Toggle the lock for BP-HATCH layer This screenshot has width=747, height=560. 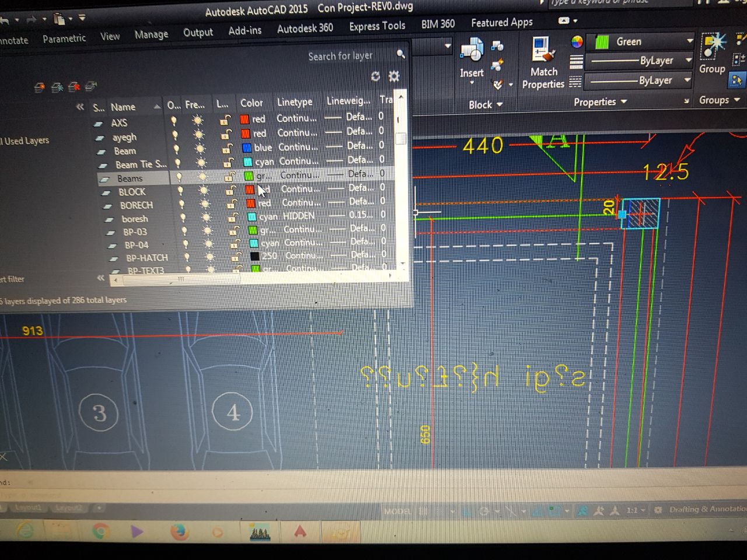click(x=237, y=256)
